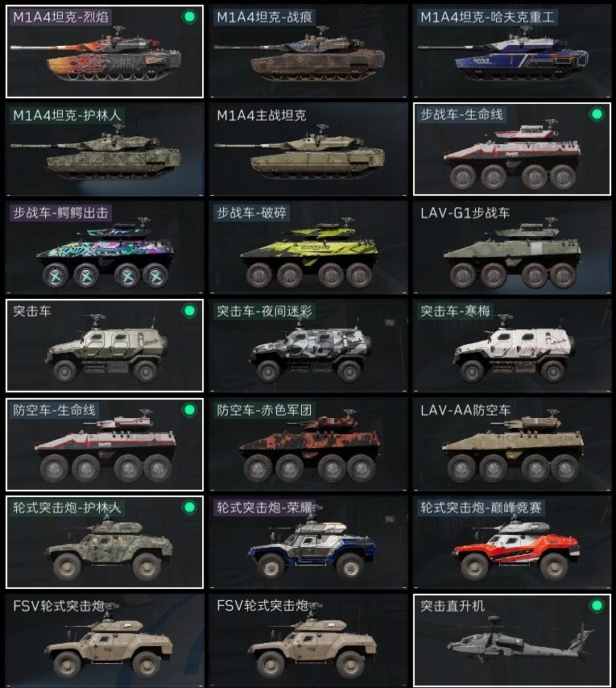Click the 突击直升机 helicopter card
616x688 pixels.
[x=511, y=640]
